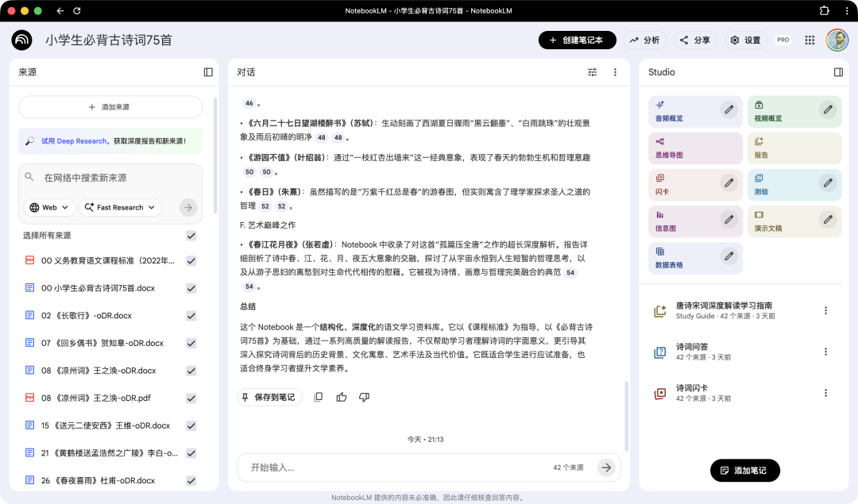
Task: Open the 对话 panel more options menu
Action: (615, 72)
